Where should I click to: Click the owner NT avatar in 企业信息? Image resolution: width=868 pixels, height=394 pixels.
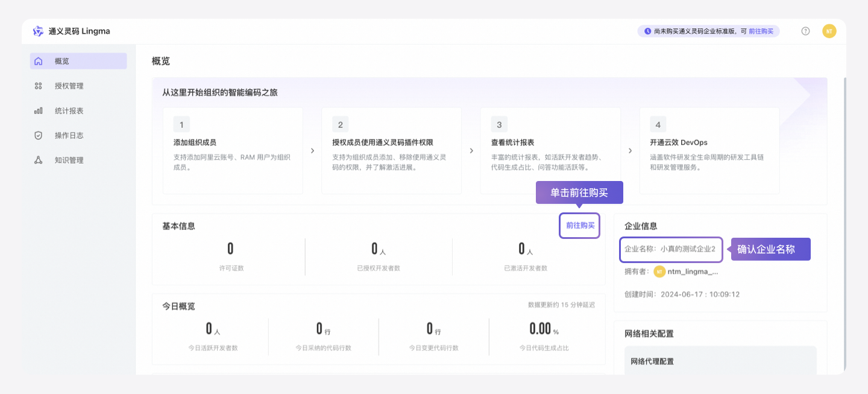(x=659, y=272)
